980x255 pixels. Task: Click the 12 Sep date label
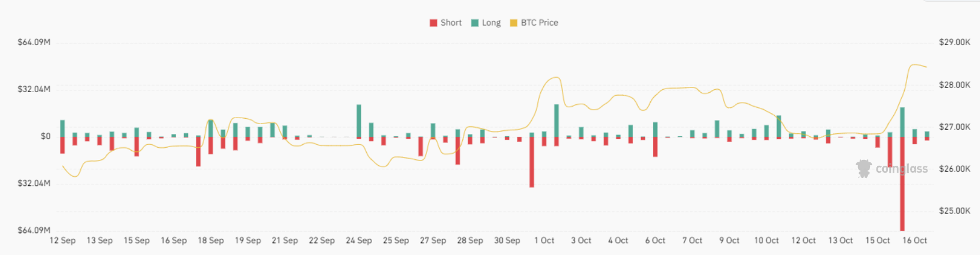click(62, 241)
